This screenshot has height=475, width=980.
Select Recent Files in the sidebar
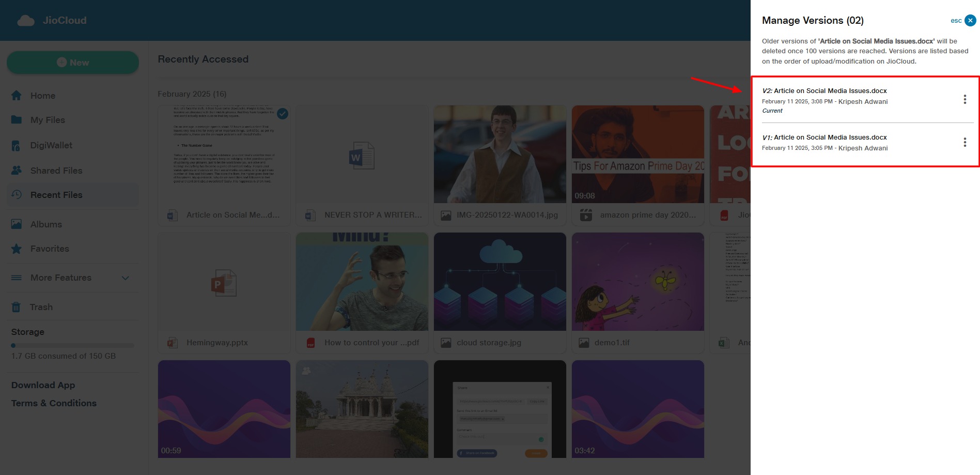tap(56, 195)
